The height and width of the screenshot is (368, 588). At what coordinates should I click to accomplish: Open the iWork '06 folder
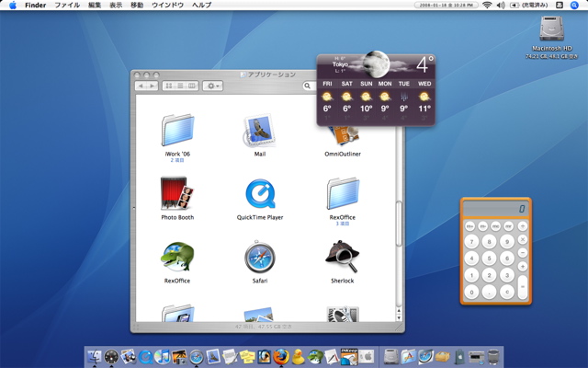[177, 131]
